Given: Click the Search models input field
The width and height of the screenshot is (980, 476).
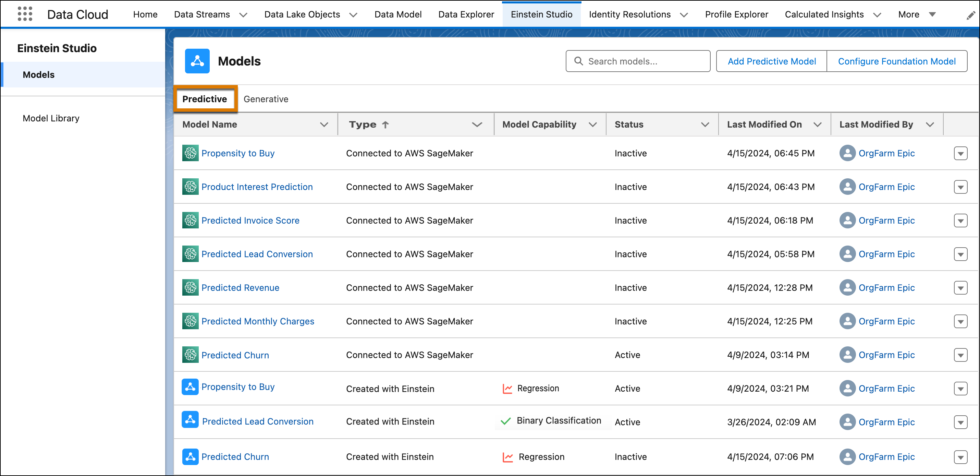Looking at the screenshot, I should click(x=638, y=61).
